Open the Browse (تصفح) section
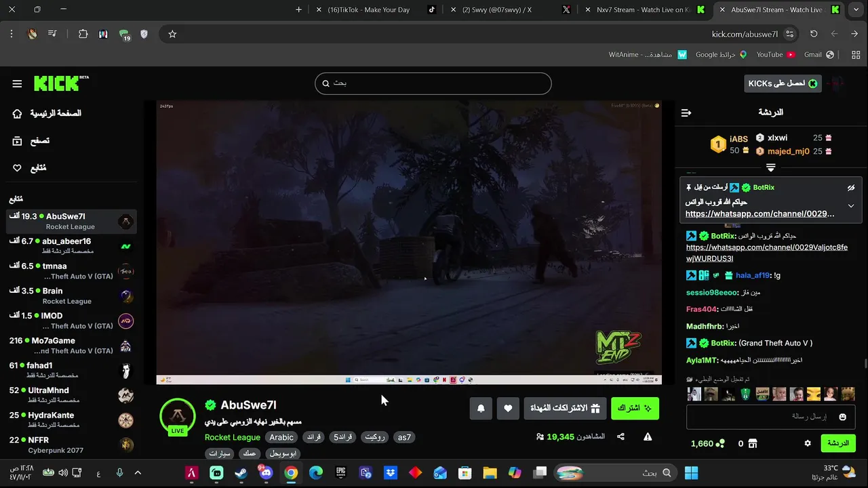This screenshot has height=488, width=868. 31,141
